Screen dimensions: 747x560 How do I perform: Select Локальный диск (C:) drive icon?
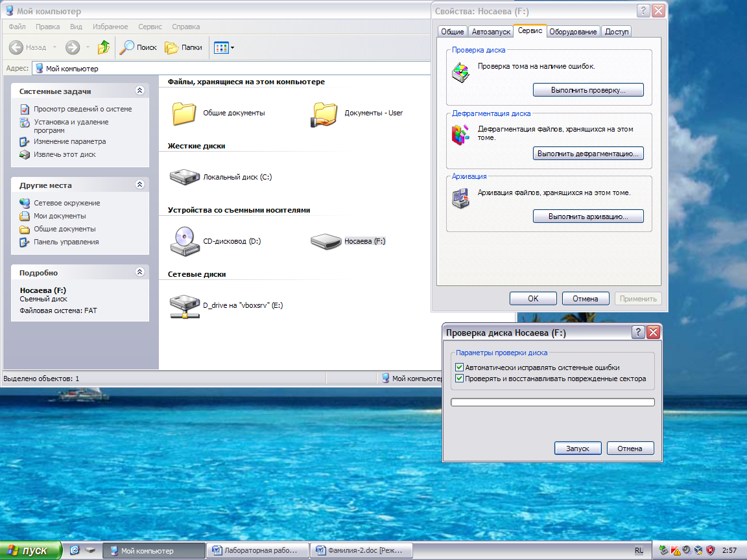click(x=184, y=177)
